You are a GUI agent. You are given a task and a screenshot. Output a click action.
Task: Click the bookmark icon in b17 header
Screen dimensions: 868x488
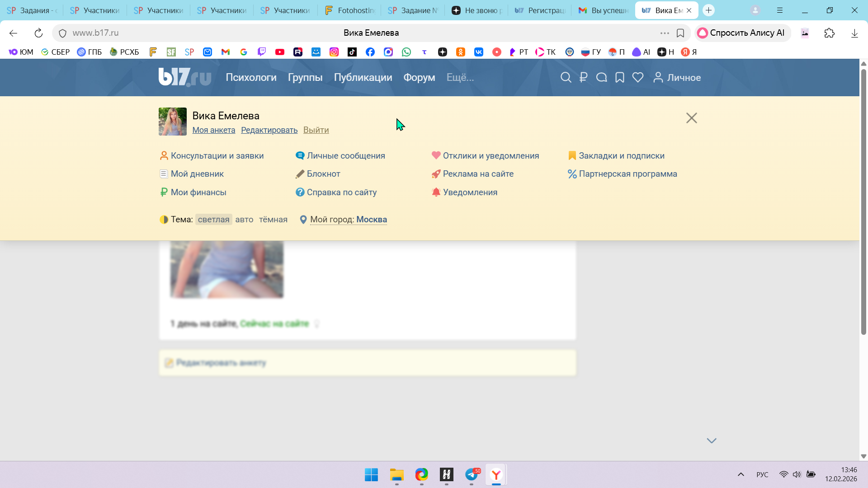pyautogui.click(x=620, y=78)
